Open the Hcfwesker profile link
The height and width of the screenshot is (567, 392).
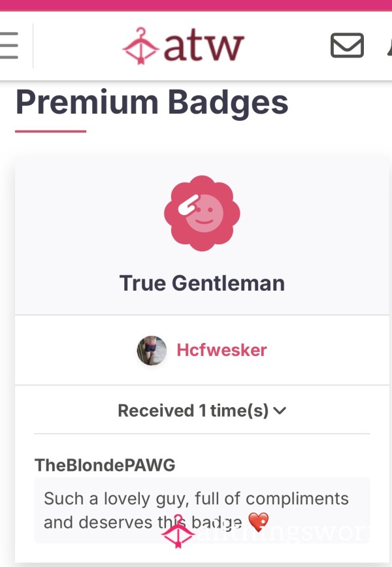click(x=221, y=350)
